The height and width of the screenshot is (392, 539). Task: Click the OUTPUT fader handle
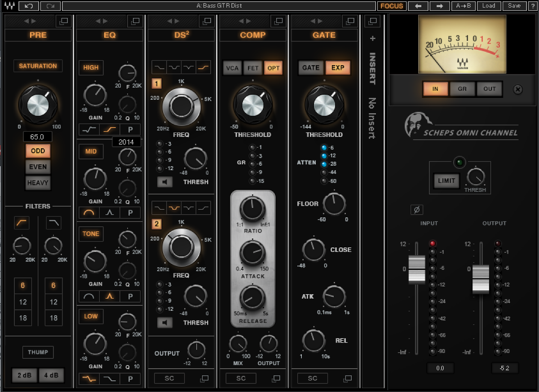[481, 278]
